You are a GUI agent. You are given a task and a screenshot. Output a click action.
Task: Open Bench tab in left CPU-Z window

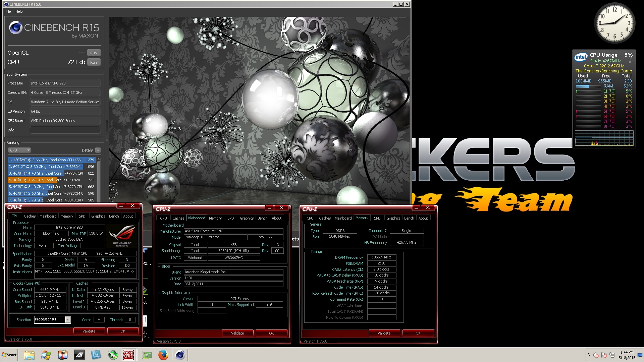tap(114, 216)
